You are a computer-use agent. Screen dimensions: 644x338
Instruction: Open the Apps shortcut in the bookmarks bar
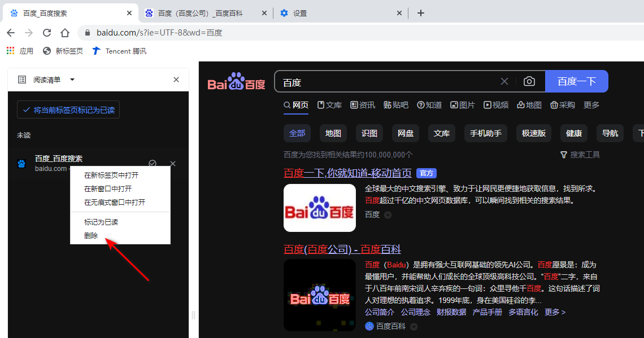[20, 51]
